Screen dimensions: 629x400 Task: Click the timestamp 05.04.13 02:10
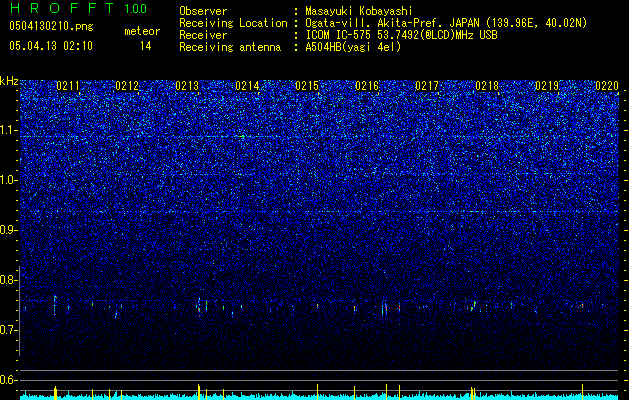(x=51, y=46)
